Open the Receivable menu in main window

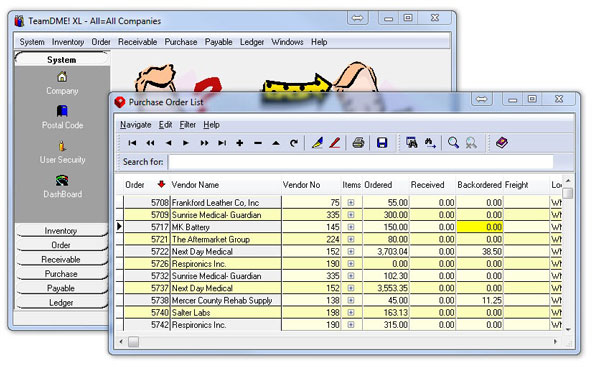tap(137, 42)
